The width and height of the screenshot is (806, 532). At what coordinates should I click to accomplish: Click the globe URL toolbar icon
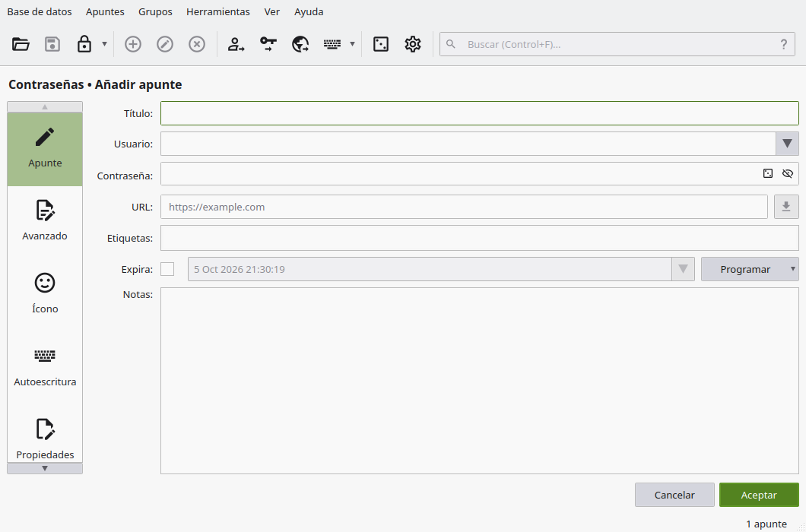pyautogui.click(x=300, y=44)
